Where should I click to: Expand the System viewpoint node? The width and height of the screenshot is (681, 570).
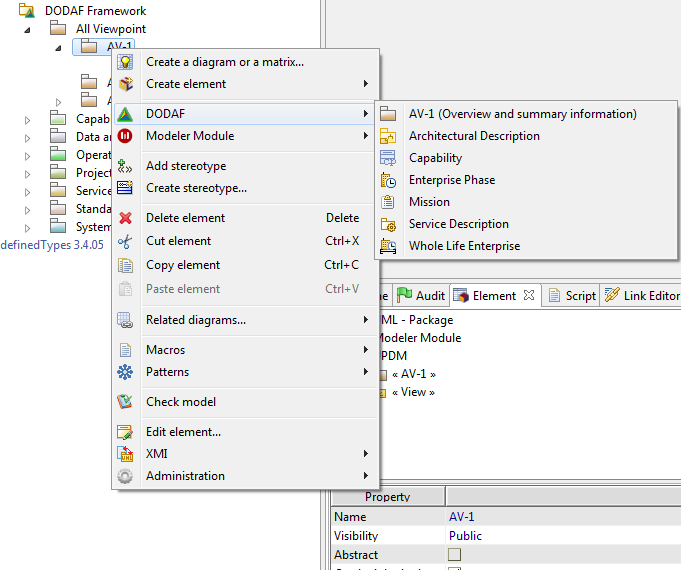tap(27, 229)
